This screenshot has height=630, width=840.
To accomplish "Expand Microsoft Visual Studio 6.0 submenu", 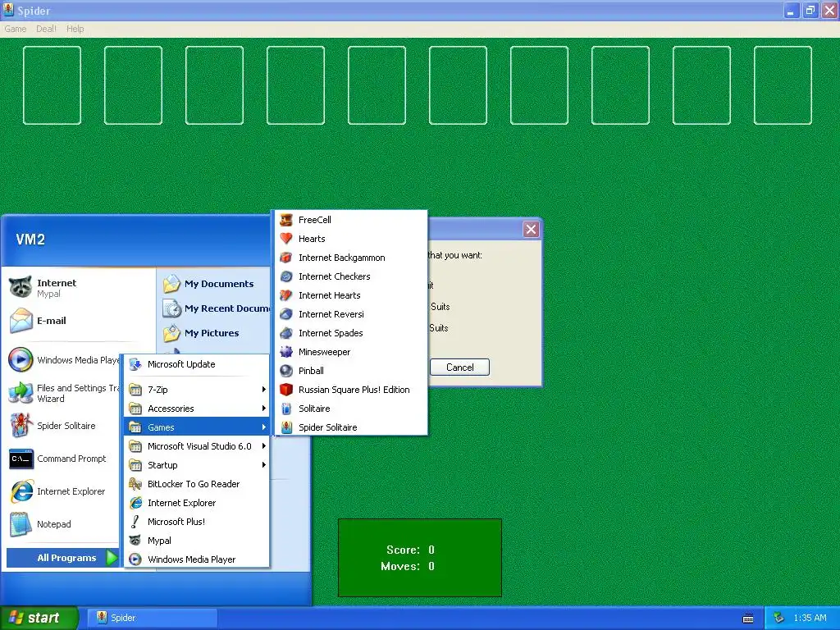I will pos(197,446).
